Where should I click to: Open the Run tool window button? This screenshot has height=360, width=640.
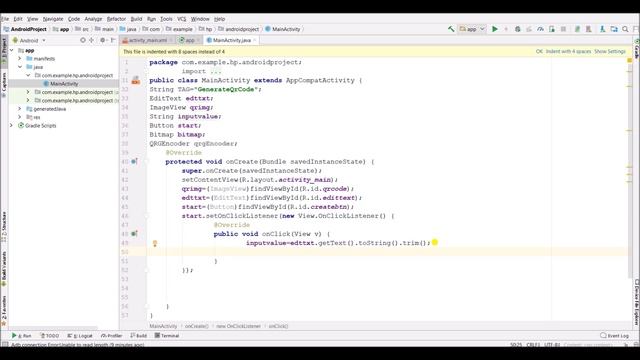coord(22,336)
